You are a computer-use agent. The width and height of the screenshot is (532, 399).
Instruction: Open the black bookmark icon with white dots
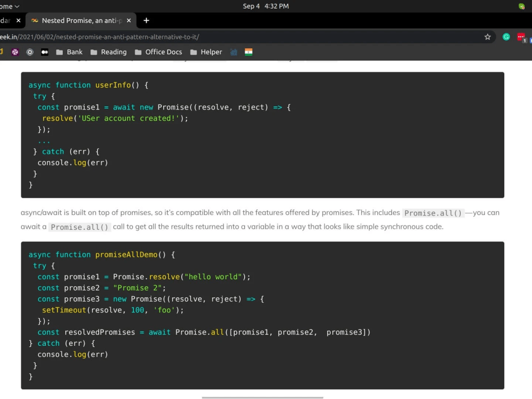coord(45,52)
